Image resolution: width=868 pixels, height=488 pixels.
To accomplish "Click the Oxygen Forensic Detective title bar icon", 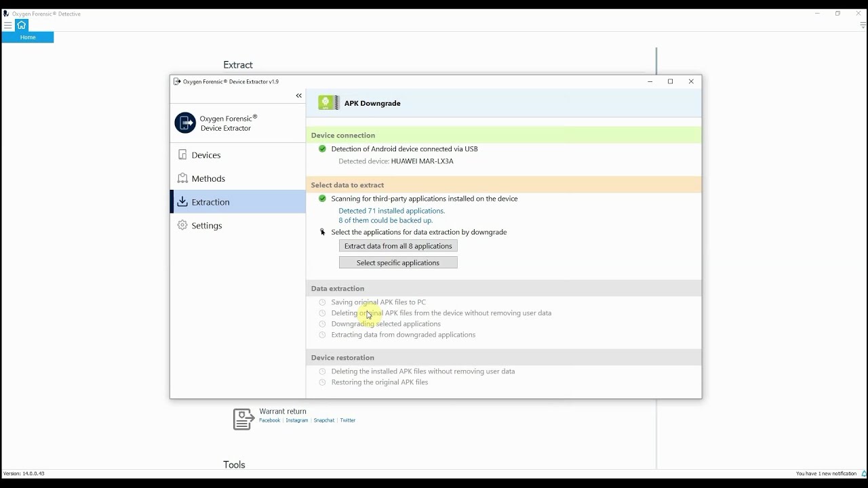I will 6,14.
